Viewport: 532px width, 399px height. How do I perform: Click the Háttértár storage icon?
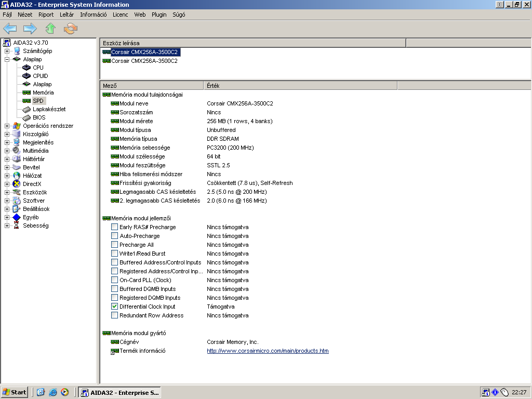(x=17, y=159)
